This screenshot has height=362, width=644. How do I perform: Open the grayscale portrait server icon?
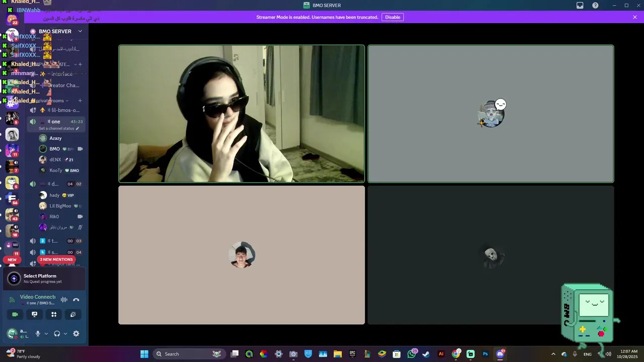coord(12,134)
